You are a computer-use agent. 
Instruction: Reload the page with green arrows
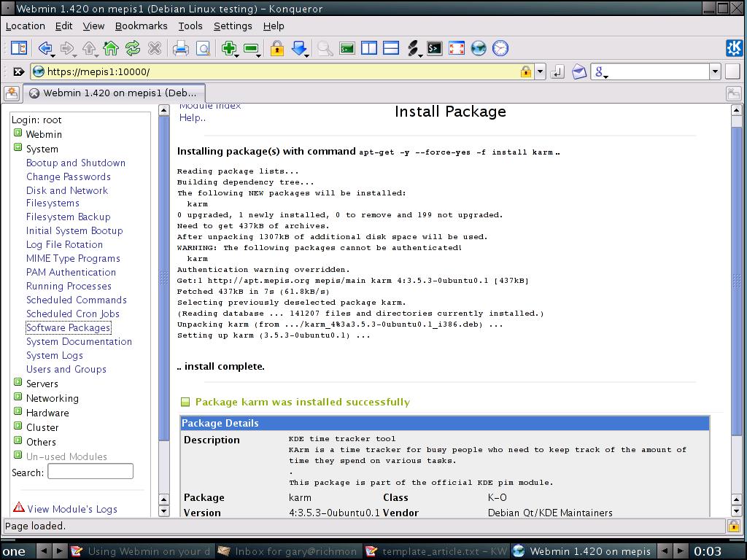point(133,48)
